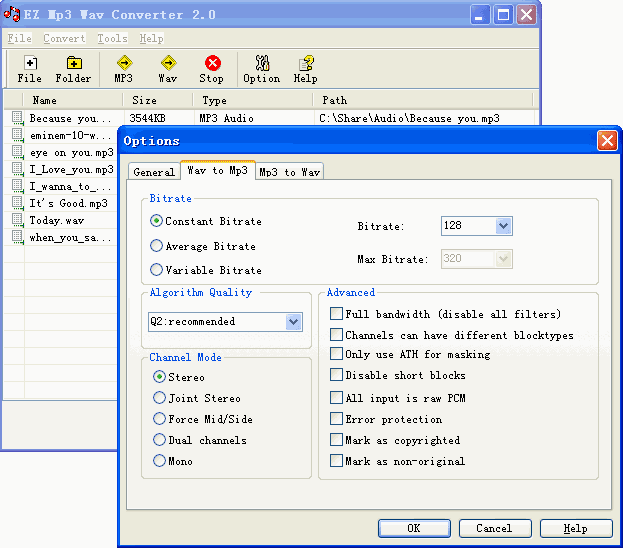Click the Cancel button

tap(494, 528)
